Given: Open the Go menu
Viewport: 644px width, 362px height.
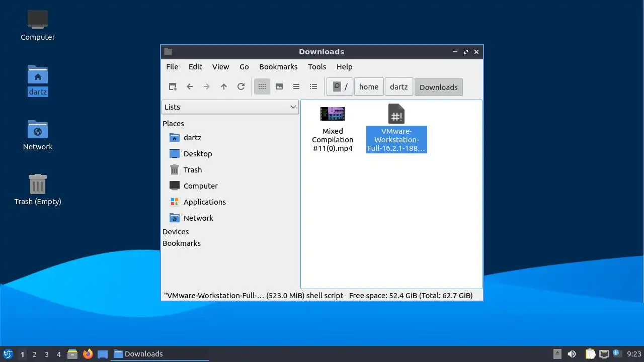Looking at the screenshot, I should [244, 66].
